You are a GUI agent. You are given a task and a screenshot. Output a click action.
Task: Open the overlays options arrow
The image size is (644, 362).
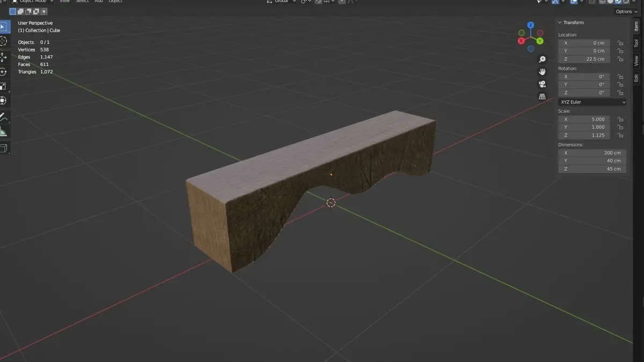[582, 2]
